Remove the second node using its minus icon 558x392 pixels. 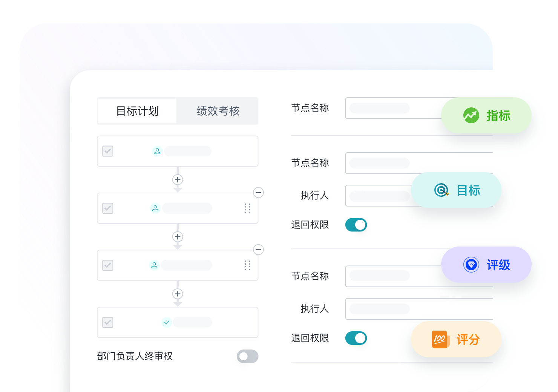click(x=259, y=193)
